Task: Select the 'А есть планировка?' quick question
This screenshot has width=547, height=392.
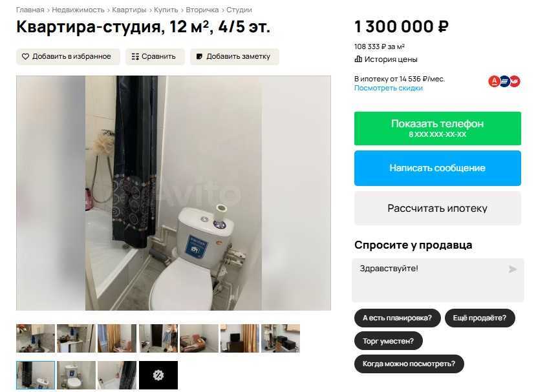Action: point(398,318)
